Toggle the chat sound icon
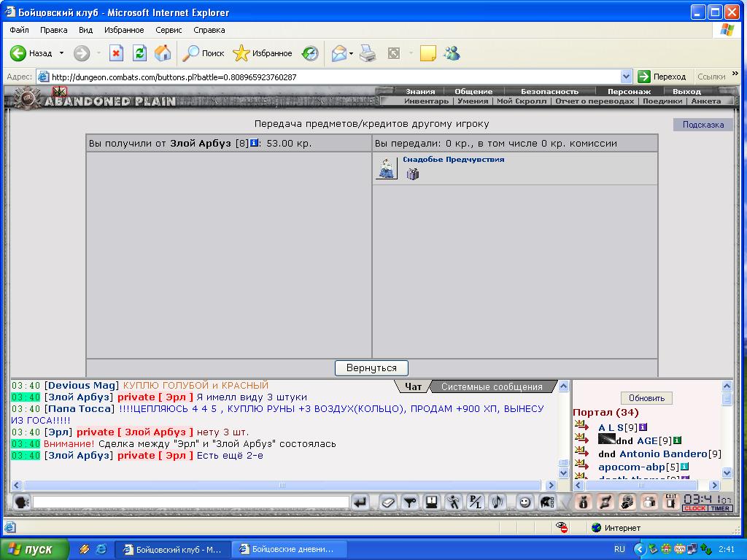Image resolution: width=747 pixels, height=560 pixels. click(498, 502)
